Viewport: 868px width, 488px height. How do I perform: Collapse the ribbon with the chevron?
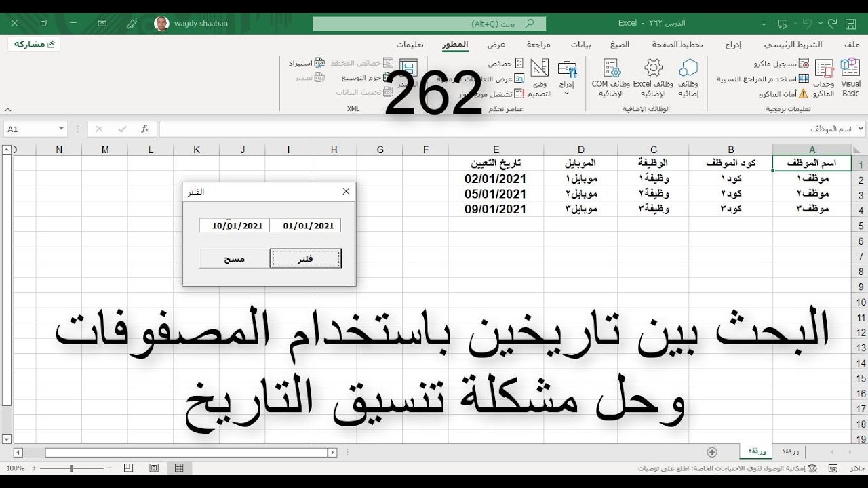tap(7, 109)
